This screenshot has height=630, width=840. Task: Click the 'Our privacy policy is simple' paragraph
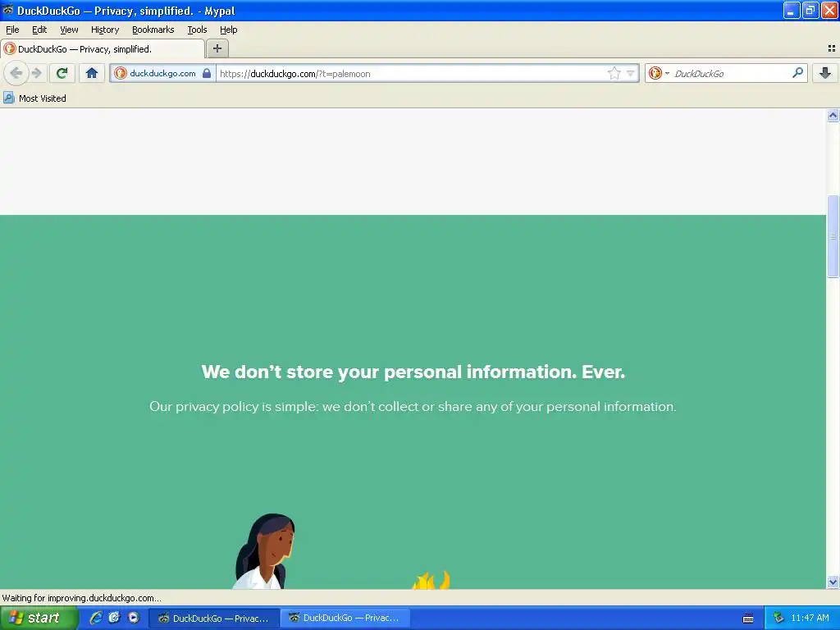[x=413, y=407]
